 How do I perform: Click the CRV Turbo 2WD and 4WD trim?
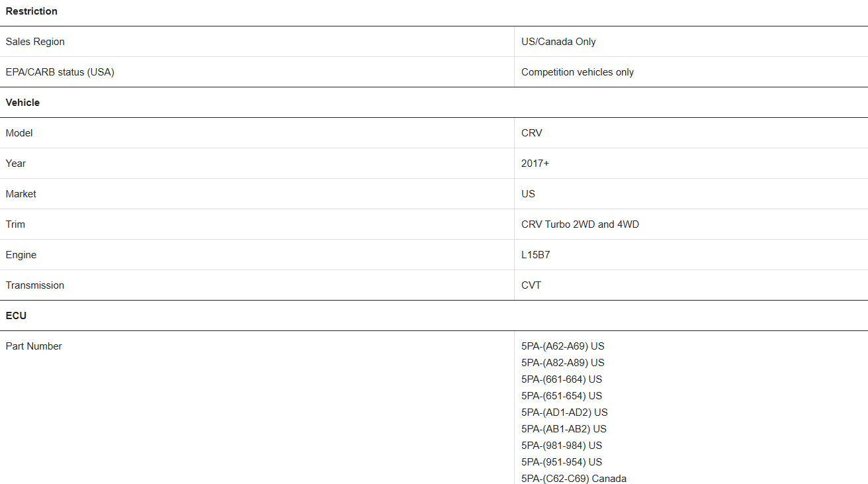point(580,224)
